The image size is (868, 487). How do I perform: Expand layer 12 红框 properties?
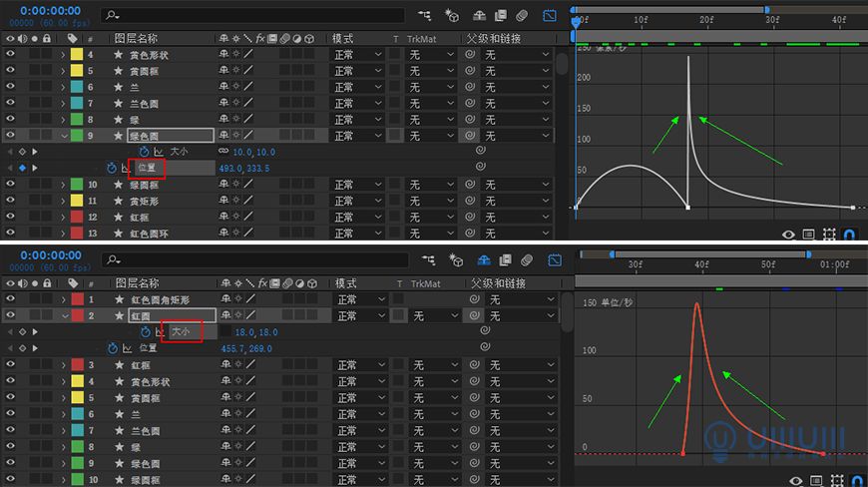pyautogui.click(x=63, y=217)
